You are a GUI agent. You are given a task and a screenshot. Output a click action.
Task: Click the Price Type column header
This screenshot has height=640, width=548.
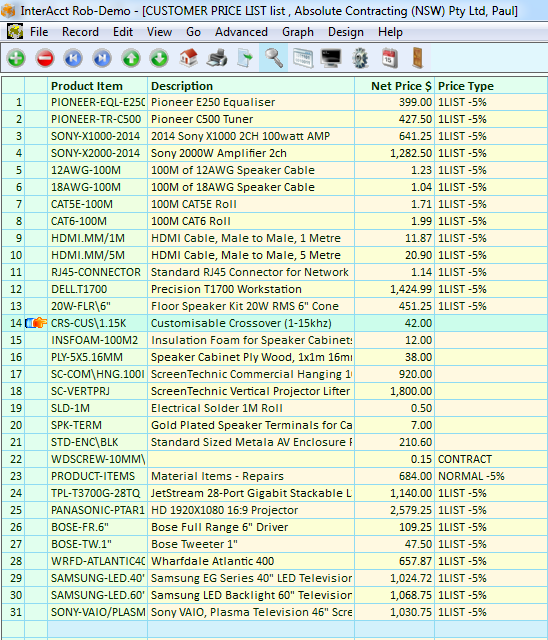click(491, 86)
